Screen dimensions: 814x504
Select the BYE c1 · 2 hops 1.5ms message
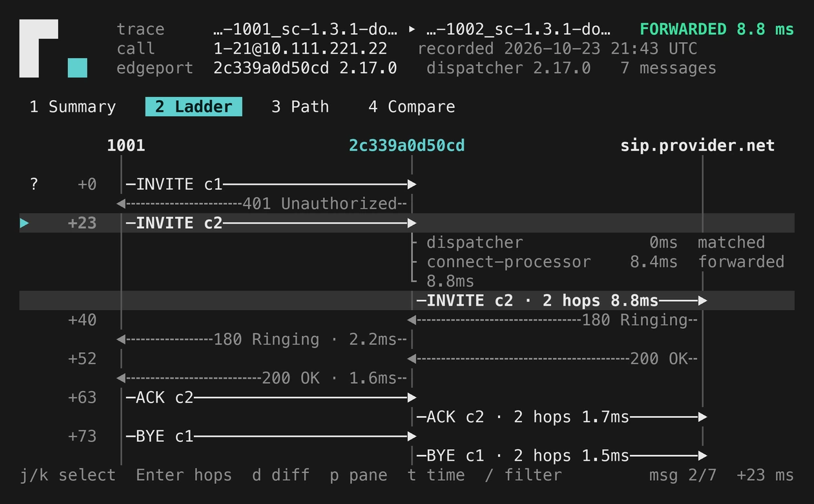tap(561, 456)
